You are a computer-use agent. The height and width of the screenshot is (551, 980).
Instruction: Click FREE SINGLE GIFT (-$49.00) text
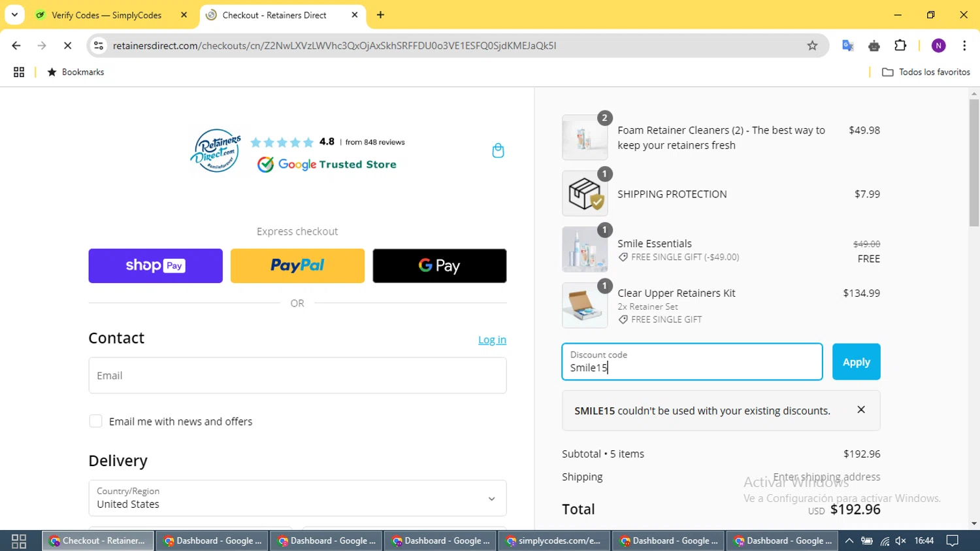[x=685, y=257]
